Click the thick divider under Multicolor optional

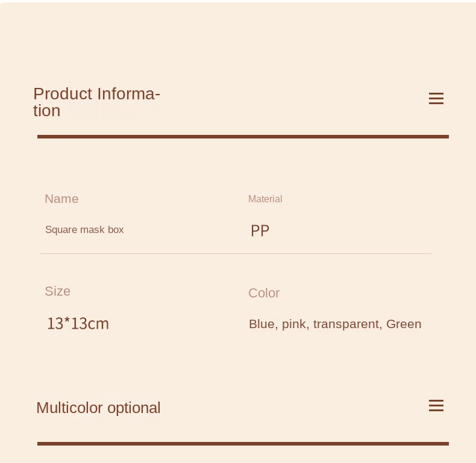click(x=243, y=444)
